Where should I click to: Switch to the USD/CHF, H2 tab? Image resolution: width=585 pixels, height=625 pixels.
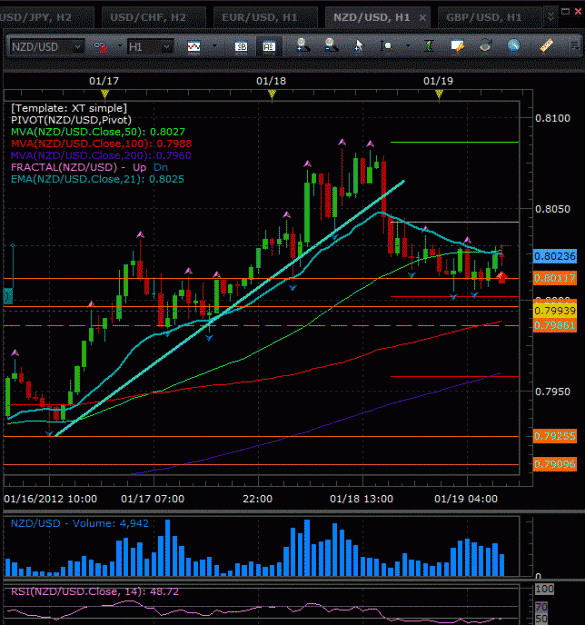point(153,18)
